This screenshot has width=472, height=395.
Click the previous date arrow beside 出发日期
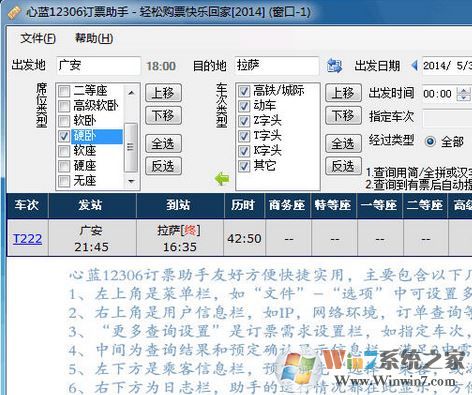415,65
